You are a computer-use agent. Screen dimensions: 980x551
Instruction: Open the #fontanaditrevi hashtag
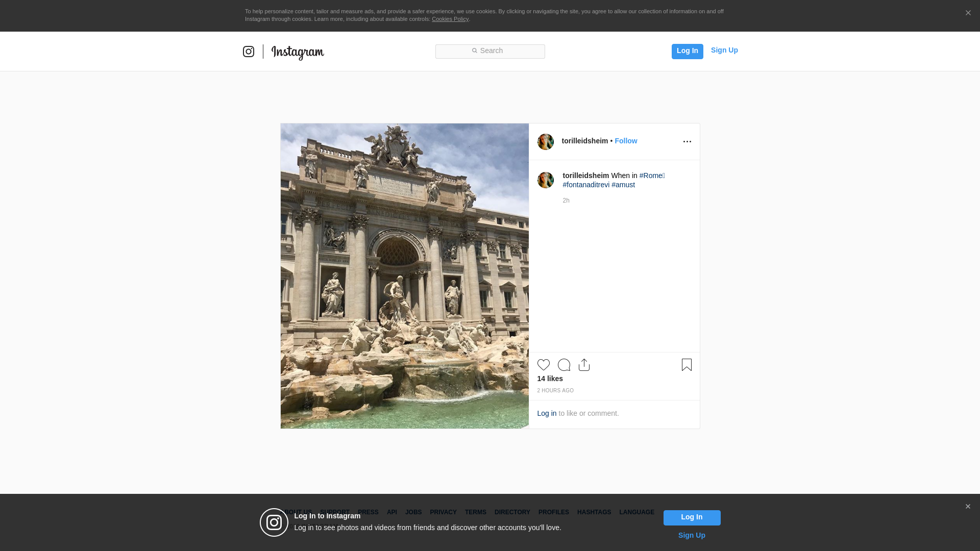coord(586,185)
